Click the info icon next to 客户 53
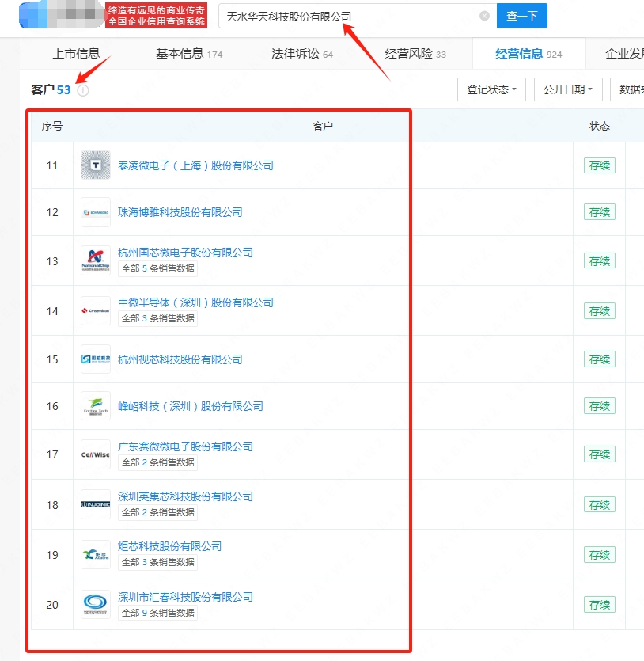Viewport: 644px width, 661px height. 83,90
